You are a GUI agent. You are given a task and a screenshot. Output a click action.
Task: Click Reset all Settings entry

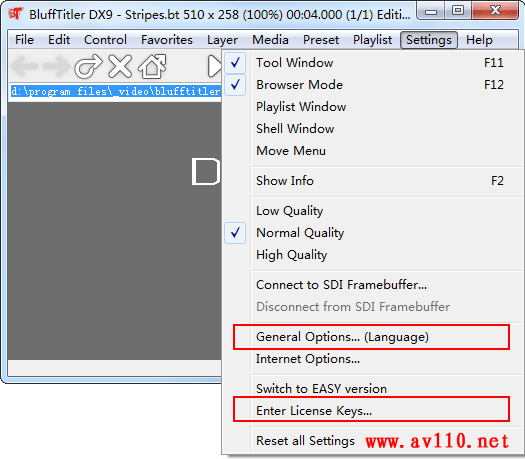(x=305, y=441)
